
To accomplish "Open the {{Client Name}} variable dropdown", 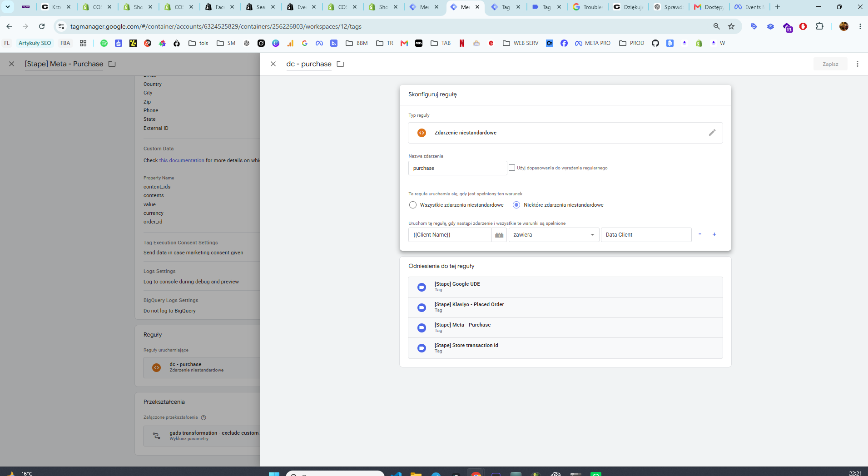I will click(x=450, y=235).
